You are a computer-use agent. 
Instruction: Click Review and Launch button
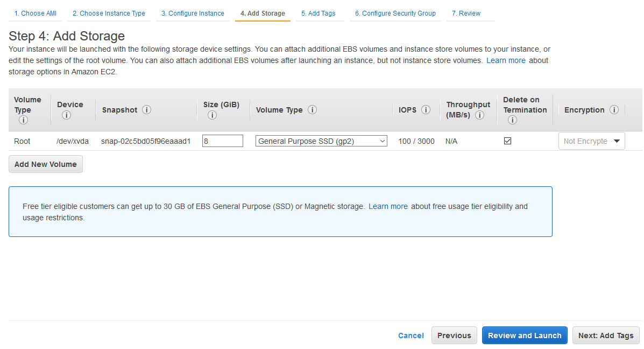pyautogui.click(x=525, y=336)
